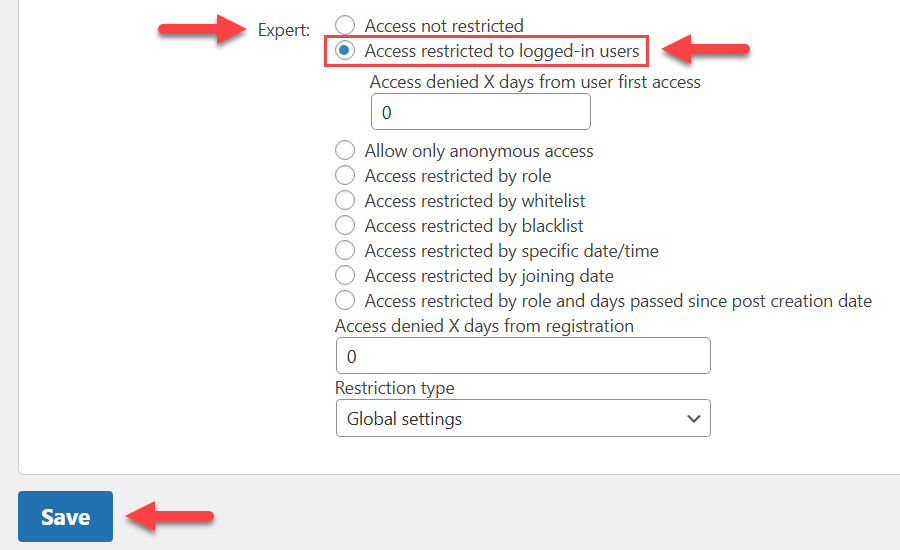This screenshot has width=900, height=550.
Task: Choose 'Access restricted by joining date'
Action: point(345,276)
